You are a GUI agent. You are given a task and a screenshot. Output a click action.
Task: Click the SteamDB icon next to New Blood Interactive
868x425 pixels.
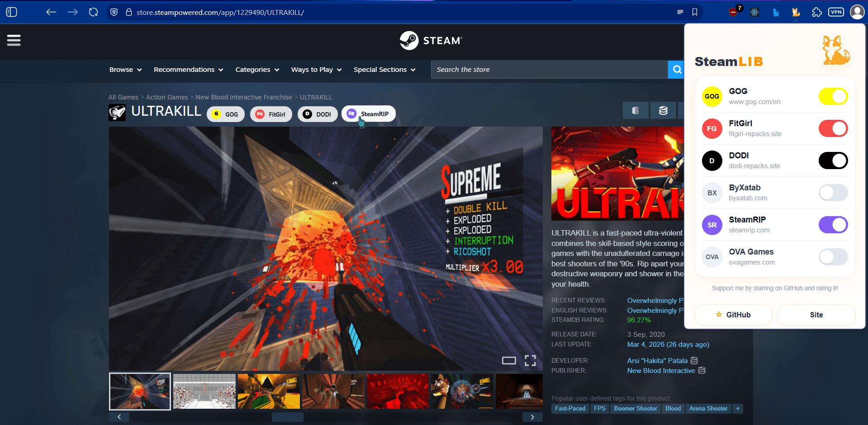pos(702,370)
